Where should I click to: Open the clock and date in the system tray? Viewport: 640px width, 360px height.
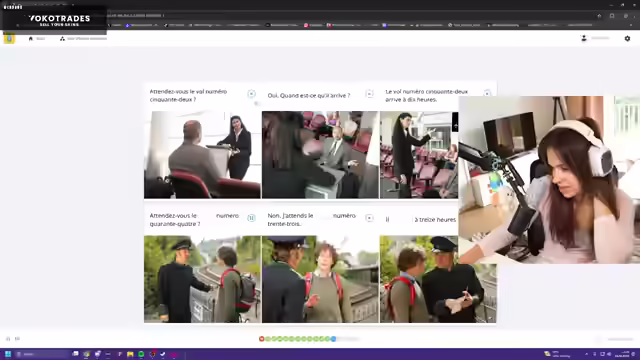point(622,354)
